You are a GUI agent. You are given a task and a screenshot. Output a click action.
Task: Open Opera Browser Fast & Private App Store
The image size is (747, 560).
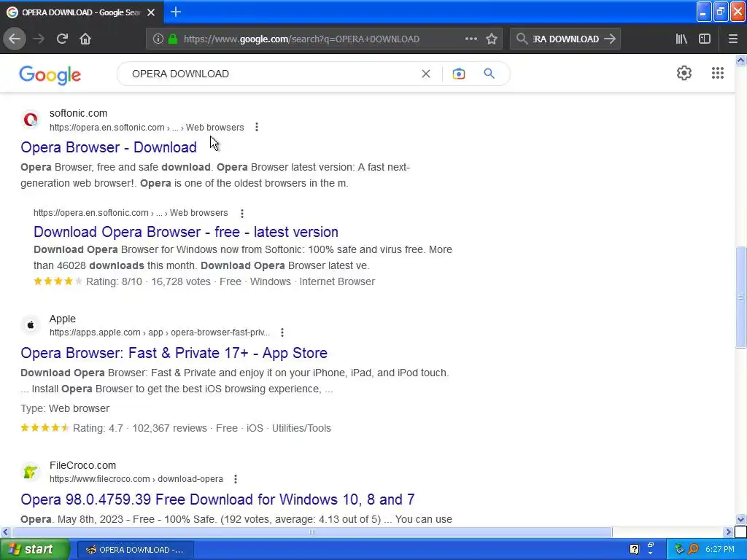tap(174, 353)
